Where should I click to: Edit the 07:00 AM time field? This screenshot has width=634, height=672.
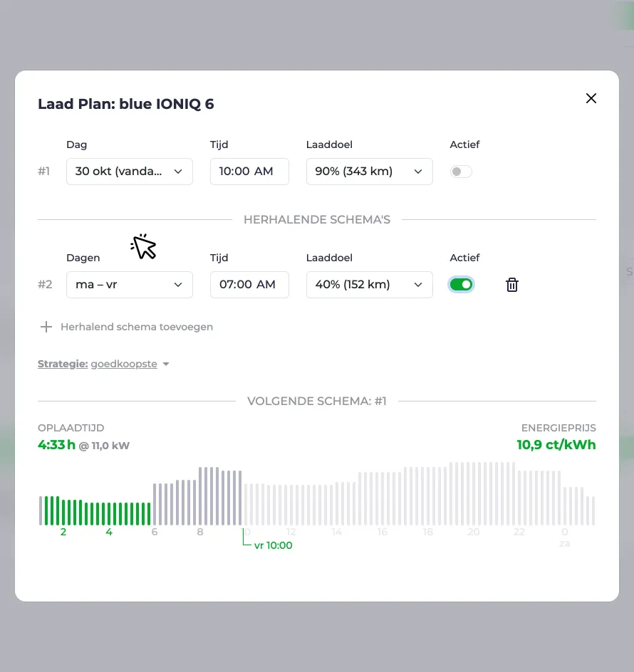tap(249, 285)
